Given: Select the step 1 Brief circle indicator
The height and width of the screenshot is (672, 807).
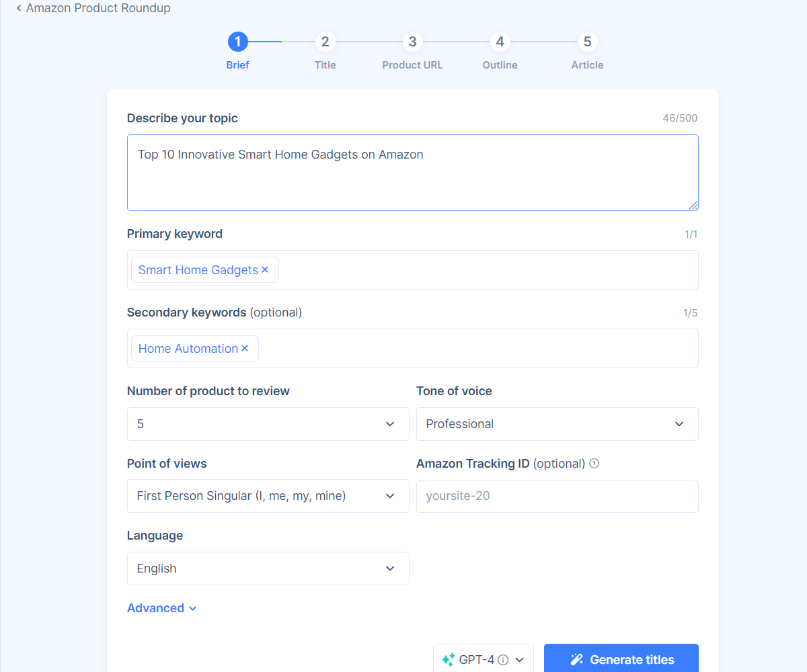Looking at the screenshot, I should coord(237,42).
